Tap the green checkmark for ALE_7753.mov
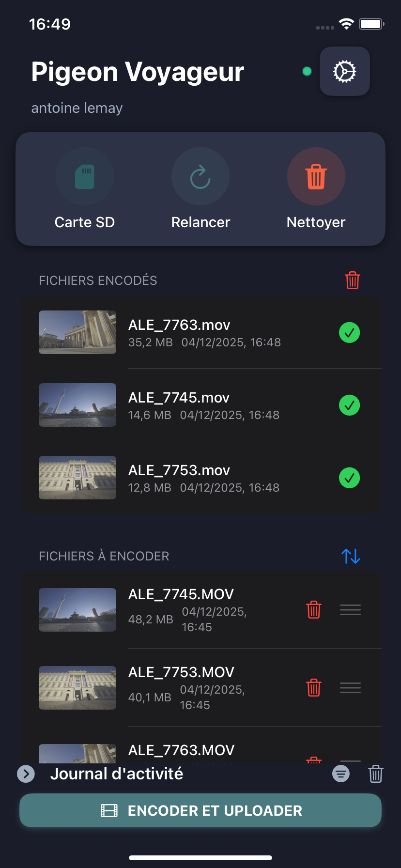 pyautogui.click(x=349, y=478)
